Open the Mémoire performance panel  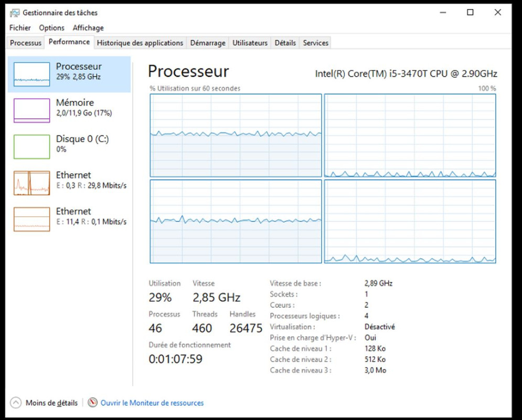(69, 110)
